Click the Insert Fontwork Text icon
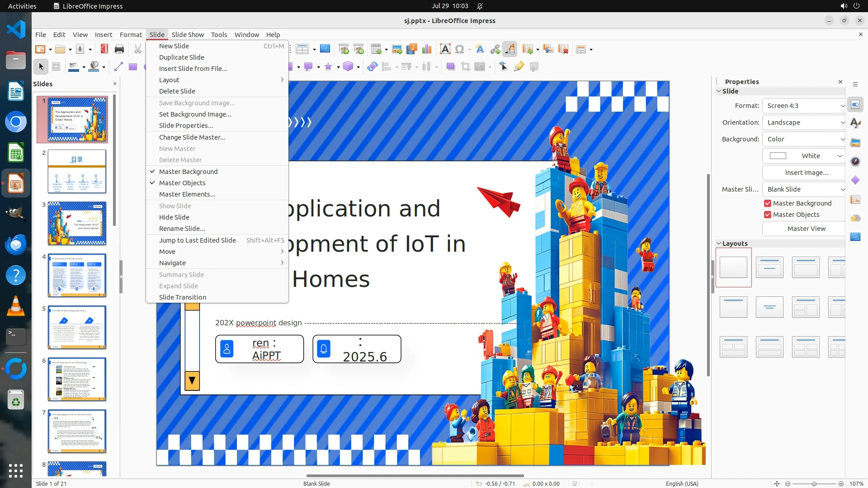 (x=480, y=49)
